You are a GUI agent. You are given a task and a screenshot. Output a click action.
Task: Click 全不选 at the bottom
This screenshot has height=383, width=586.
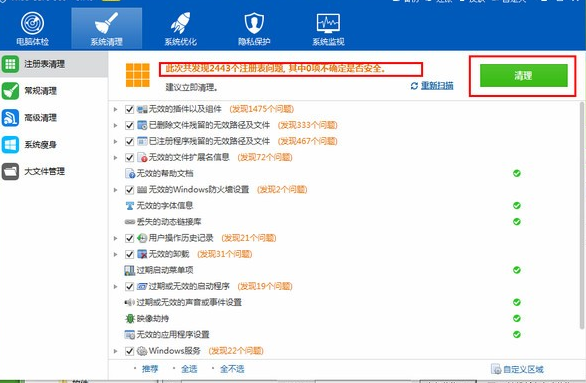click(232, 369)
